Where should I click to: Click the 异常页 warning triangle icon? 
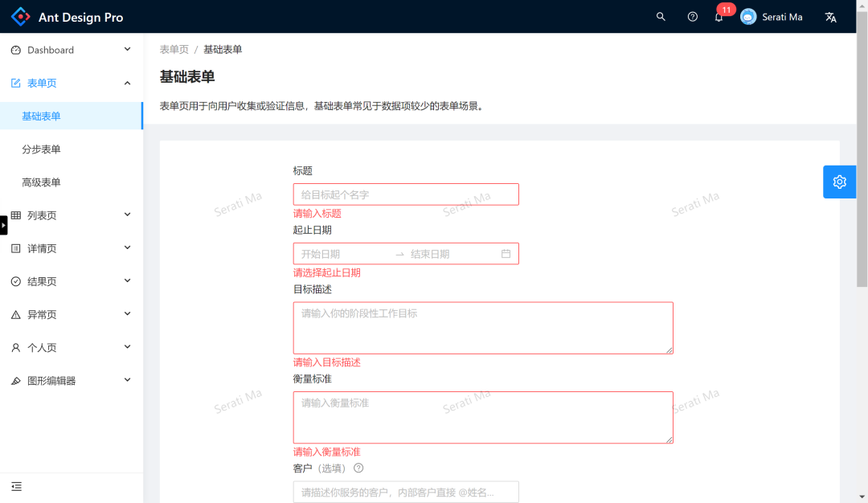(x=16, y=315)
